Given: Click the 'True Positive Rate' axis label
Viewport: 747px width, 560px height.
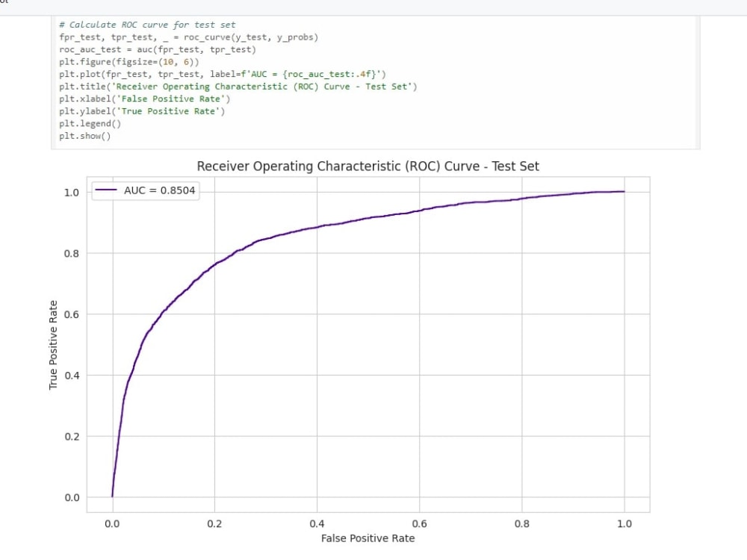Looking at the screenshot, I should point(52,343).
